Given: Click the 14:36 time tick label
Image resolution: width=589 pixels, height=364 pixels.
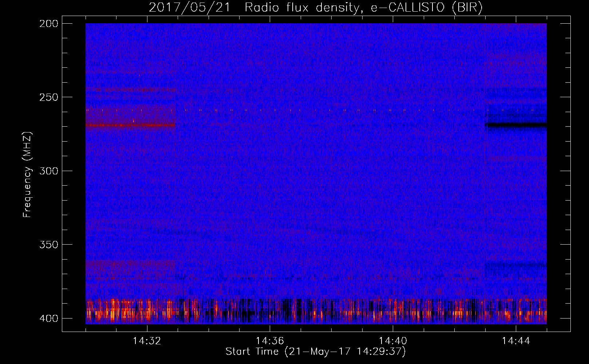Looking at the screenshot, I should 270,341.
